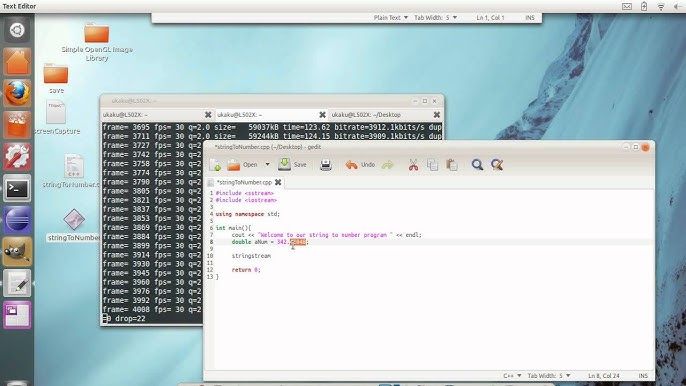Switch to the ~/Desktop terminal tab
The height and width of the screenshot is (386, 686).
[x=381, y=115]
